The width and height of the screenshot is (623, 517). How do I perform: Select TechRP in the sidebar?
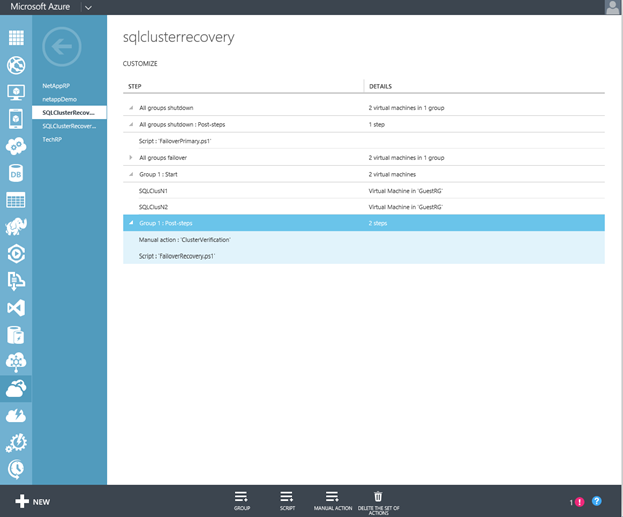tap(52, 139)
